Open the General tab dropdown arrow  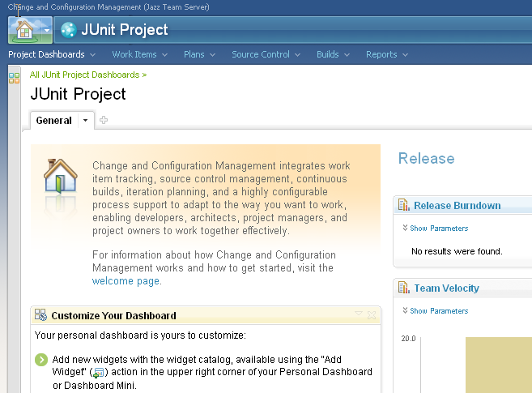pos(86,121)
